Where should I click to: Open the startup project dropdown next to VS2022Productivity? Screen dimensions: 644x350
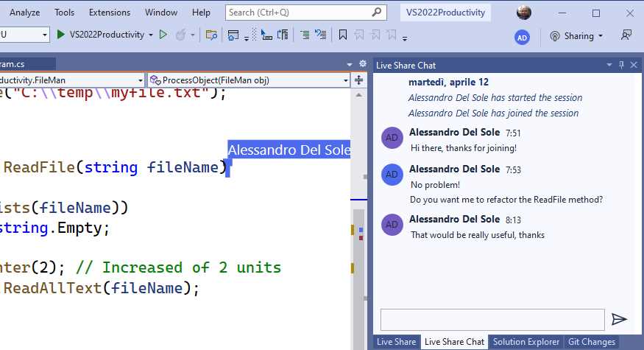pos(151,35)
